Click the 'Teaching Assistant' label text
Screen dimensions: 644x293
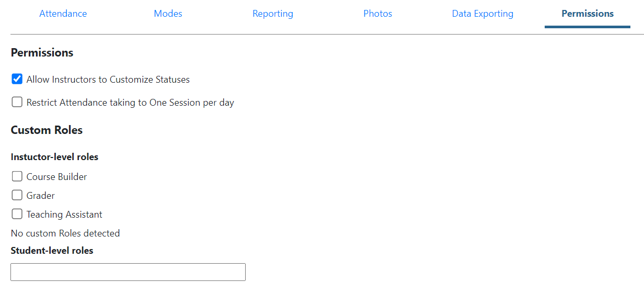pos(64,215)
